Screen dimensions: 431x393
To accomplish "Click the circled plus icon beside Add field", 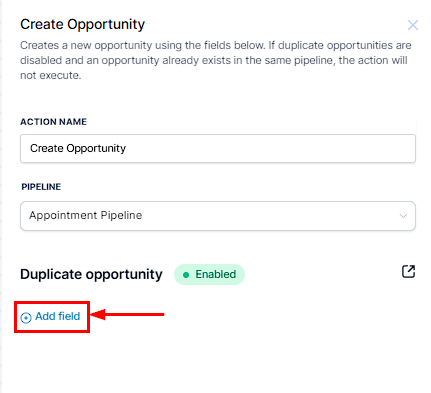I will tap(26, 318).
